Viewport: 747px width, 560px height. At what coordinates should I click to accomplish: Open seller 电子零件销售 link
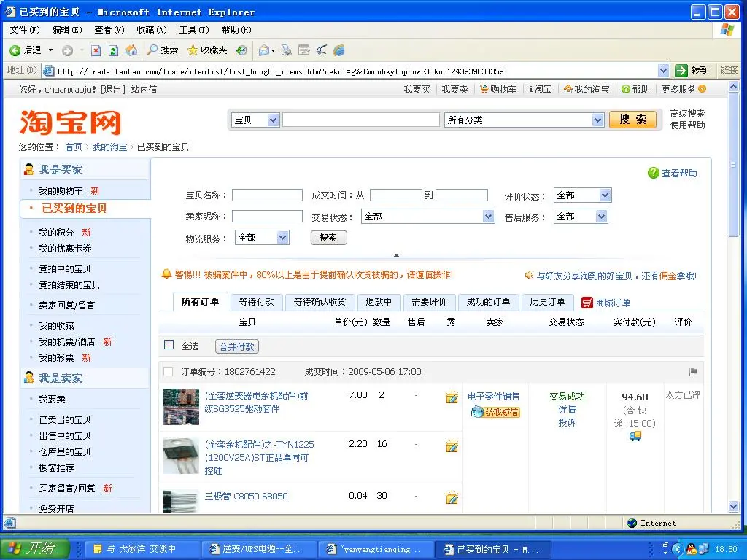494,396
